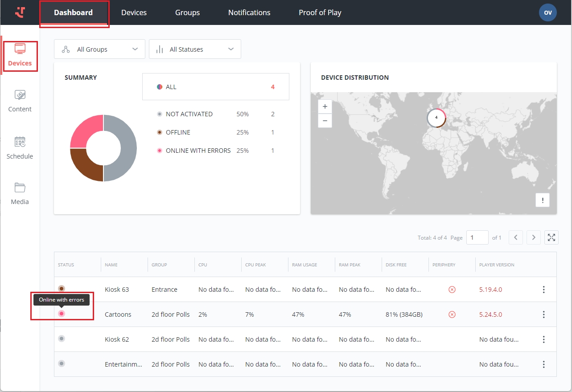Image resolution: width=572 pixels, height=392 pixels.
Task: Zoom in on the device distribution map
Action: coord(325,106)
